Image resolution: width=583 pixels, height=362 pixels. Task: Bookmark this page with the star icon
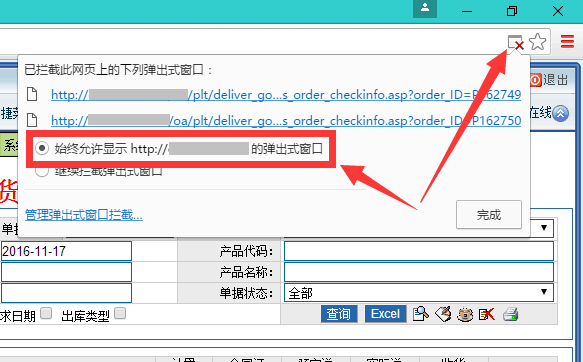click(x=538, y=42)
